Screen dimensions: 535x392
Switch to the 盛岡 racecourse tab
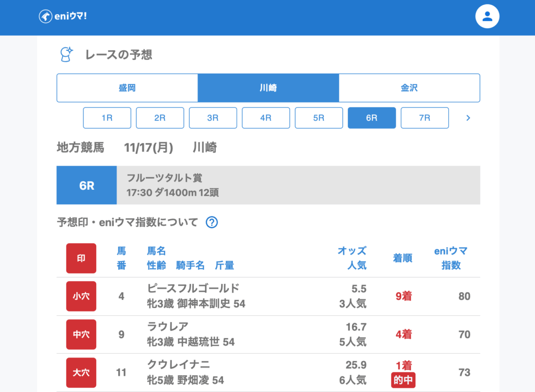[127, 88]
